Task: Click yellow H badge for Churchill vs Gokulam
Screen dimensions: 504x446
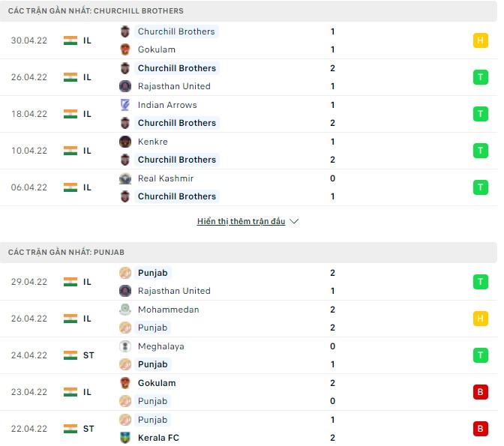Action: pyautogui.click(x=480, y=40)
